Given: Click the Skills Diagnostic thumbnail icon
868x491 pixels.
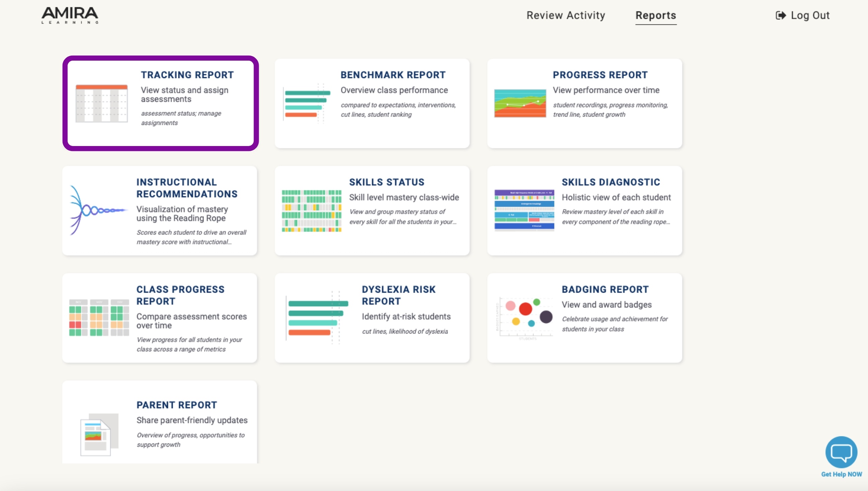Looking at the screenshot, I should pos(524,210).
